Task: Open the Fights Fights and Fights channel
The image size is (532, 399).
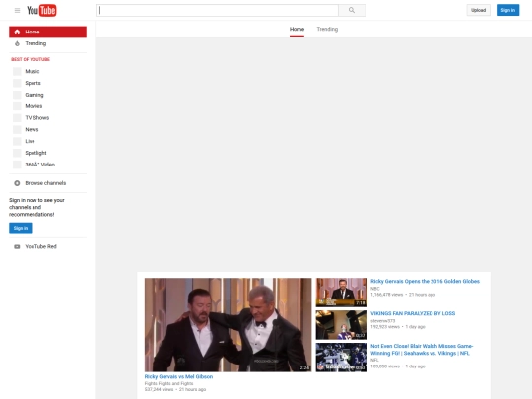Action: click(x=169, y=383)
